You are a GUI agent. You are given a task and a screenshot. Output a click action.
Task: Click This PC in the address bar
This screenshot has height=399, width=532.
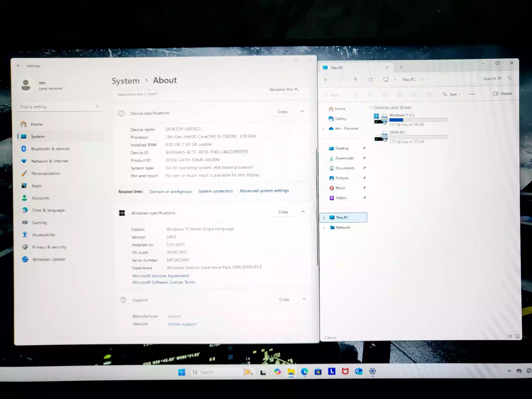409,80
